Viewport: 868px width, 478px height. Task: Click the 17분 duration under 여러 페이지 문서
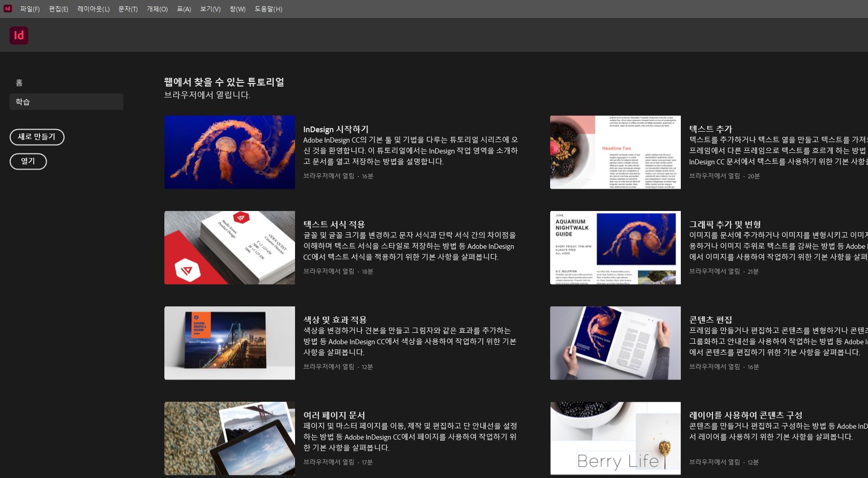pyautogui.click(x=367, y=462)
